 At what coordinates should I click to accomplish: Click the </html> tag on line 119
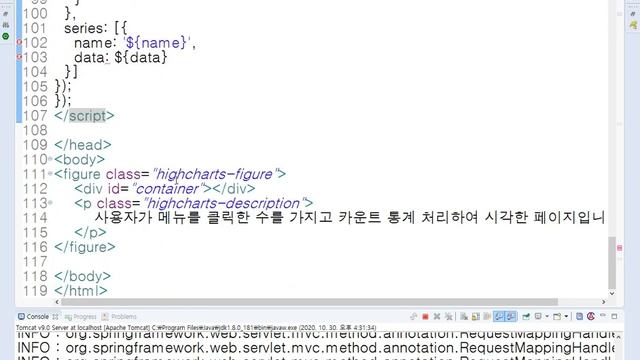point(81,291)
